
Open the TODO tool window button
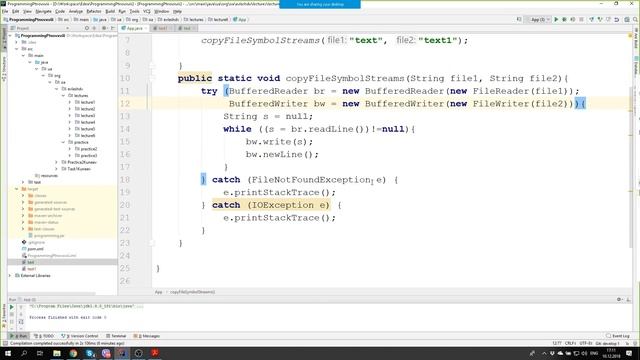44,336
